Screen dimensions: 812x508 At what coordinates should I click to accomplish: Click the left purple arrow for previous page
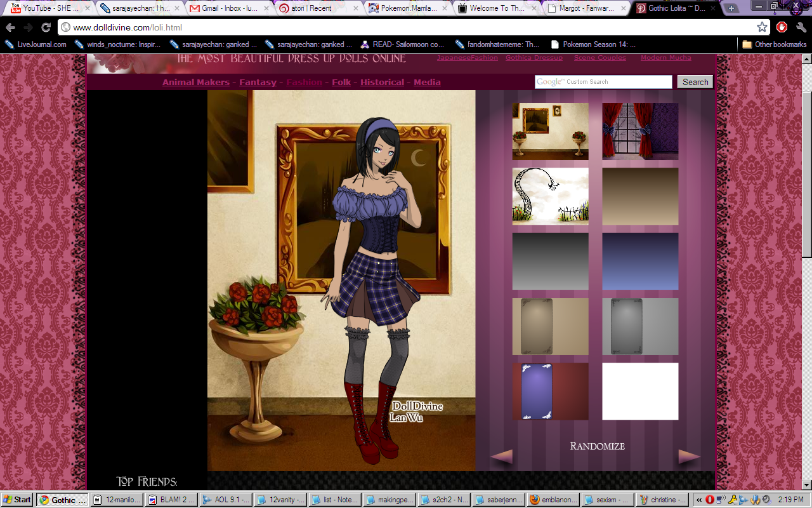tap(501, 457)
